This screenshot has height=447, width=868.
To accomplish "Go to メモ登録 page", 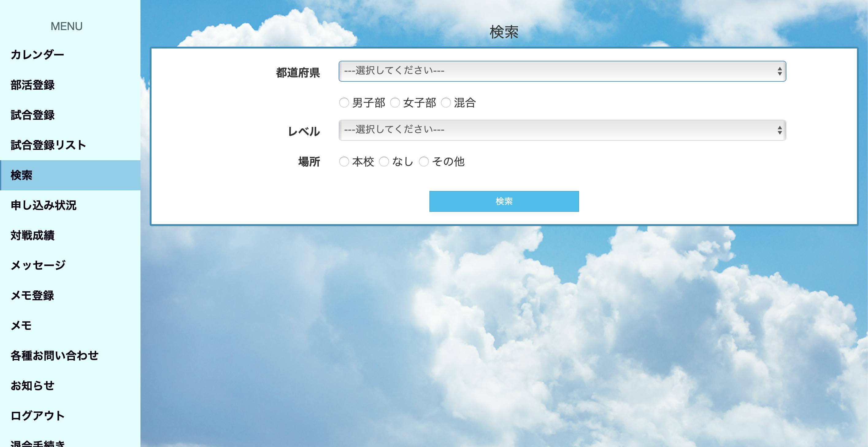I will (x=70, y=296).
